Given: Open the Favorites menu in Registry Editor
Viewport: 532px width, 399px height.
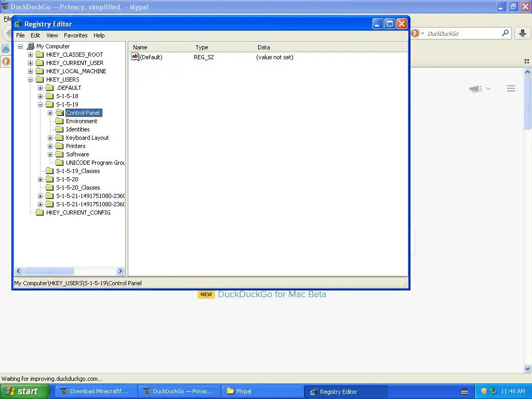Looking at the screenshot, I should coord(76,35).
